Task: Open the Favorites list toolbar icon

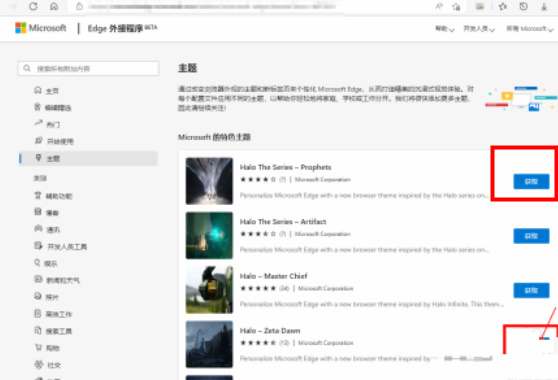Action: 502,6
